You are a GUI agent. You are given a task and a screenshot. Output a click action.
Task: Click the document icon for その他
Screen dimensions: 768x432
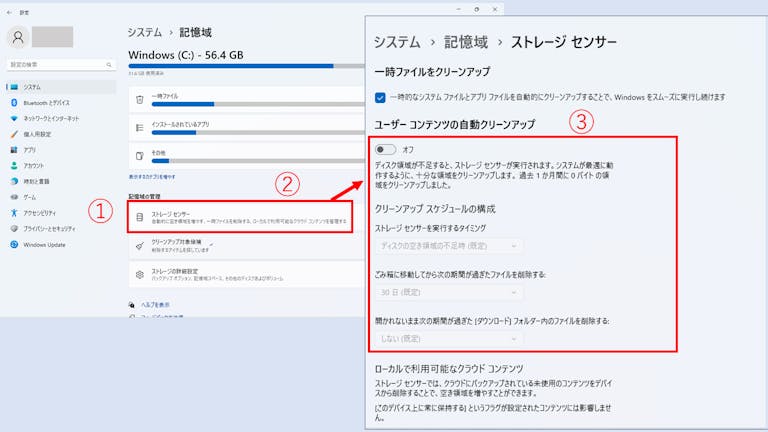tap(140, 156)
